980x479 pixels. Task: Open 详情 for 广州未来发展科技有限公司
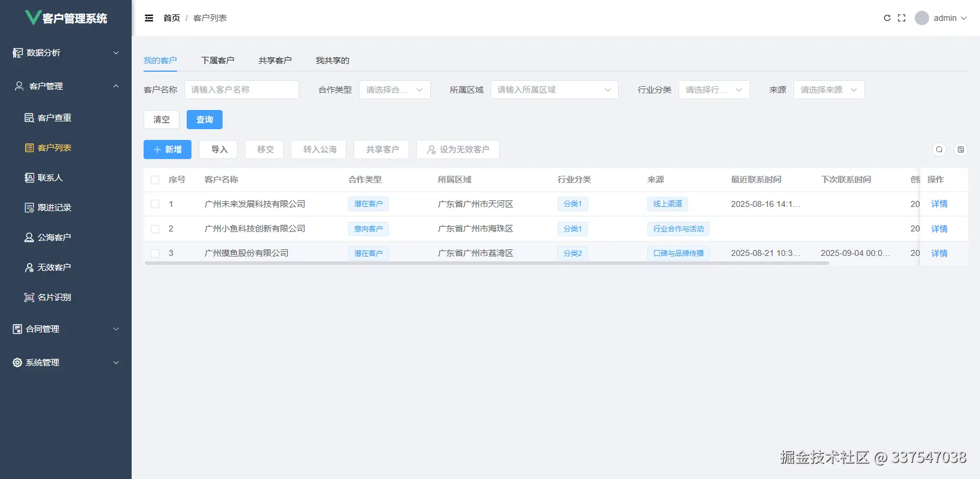click(939, 204)
